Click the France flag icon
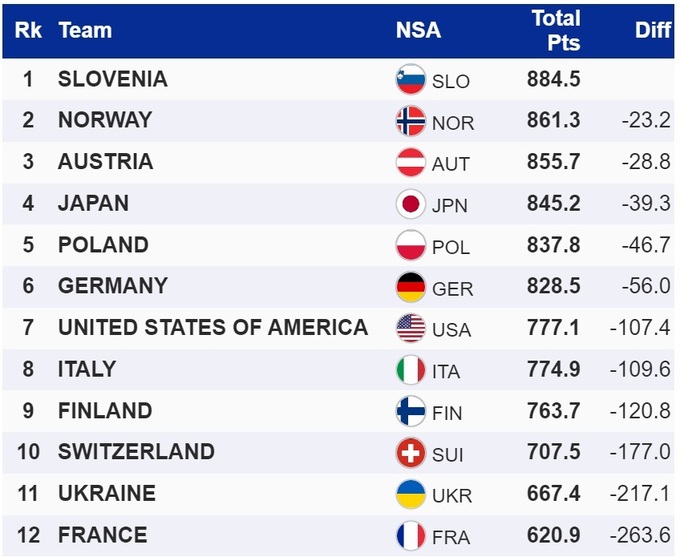 point(411,536)
